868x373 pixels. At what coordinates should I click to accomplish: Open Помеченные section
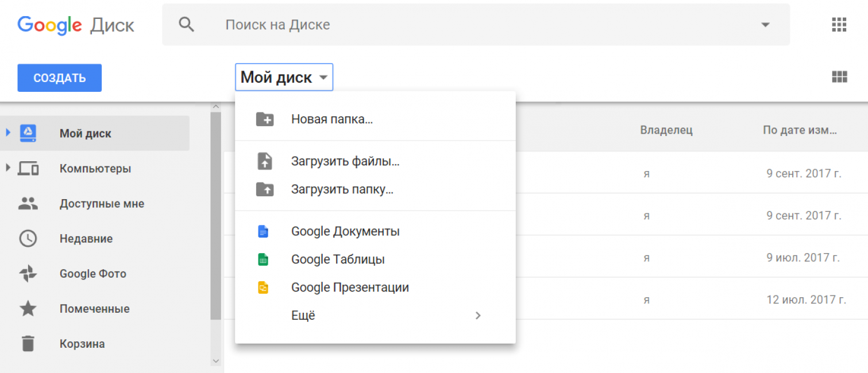pyautogui.click(x=95, y=309)
